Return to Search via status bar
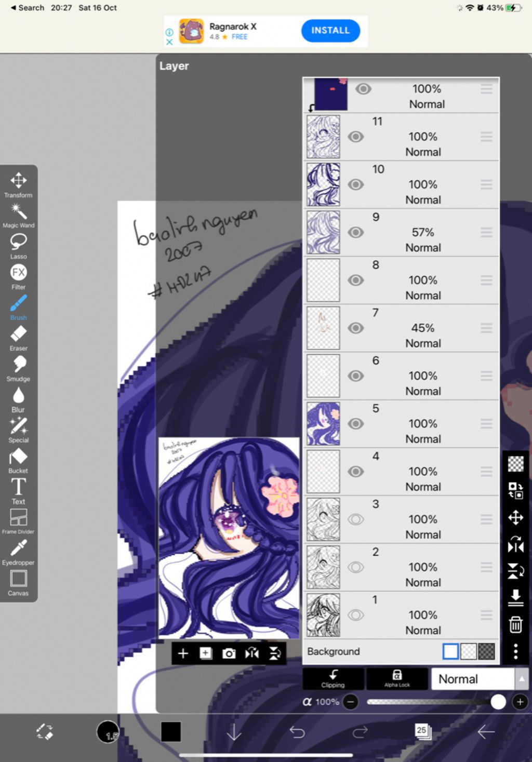The image size is (532, 762). (28, 8)
